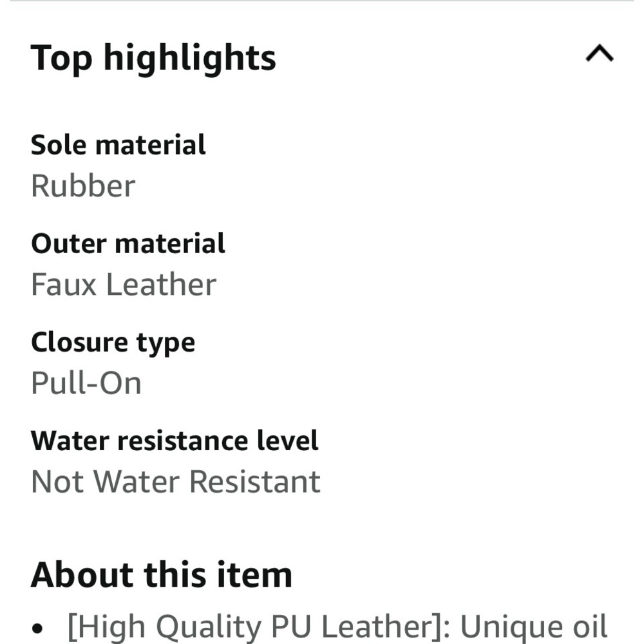This screenshot has height=644, width=644.
Task: Click the Rubber value text
Action: point(83,186)
